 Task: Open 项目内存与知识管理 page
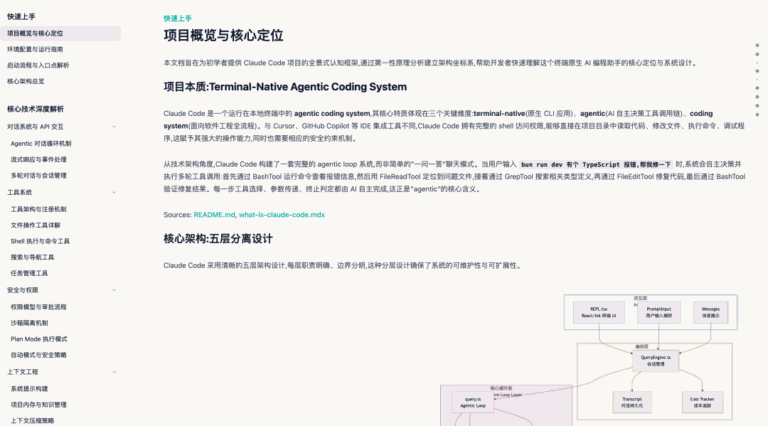(39, 405)
